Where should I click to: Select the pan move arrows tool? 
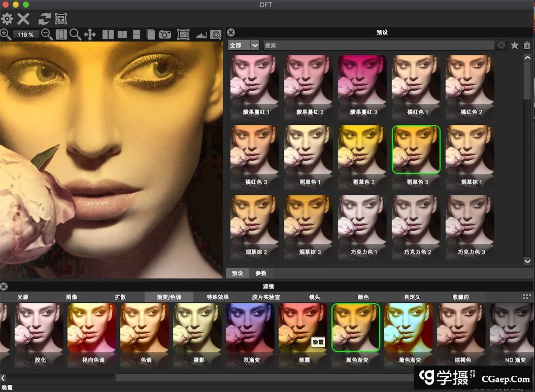click(90, 34)
